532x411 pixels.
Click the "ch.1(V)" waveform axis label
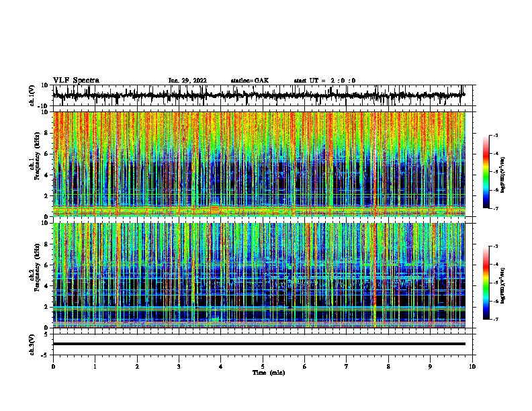click(x=32, y=95)
